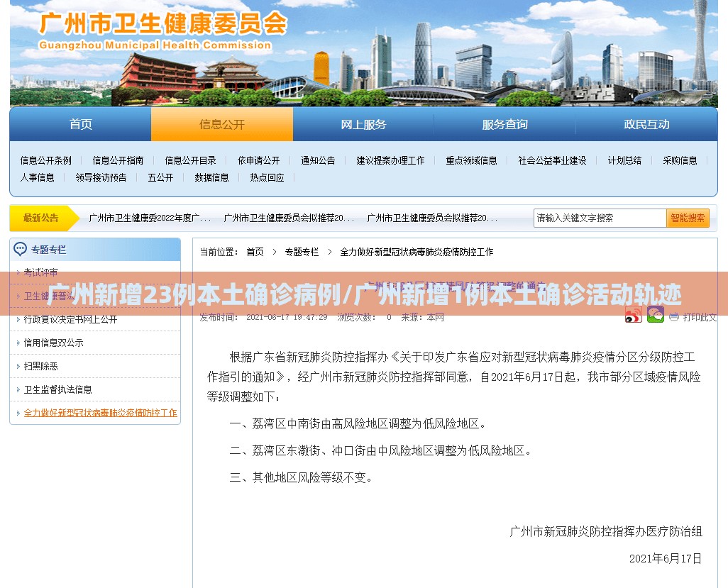The width and height of the screenshot is (728, 588).
Task: Open sidebar item 全力做好新型冠状病毒肺炎疫情防控工作
Action: 100,413
